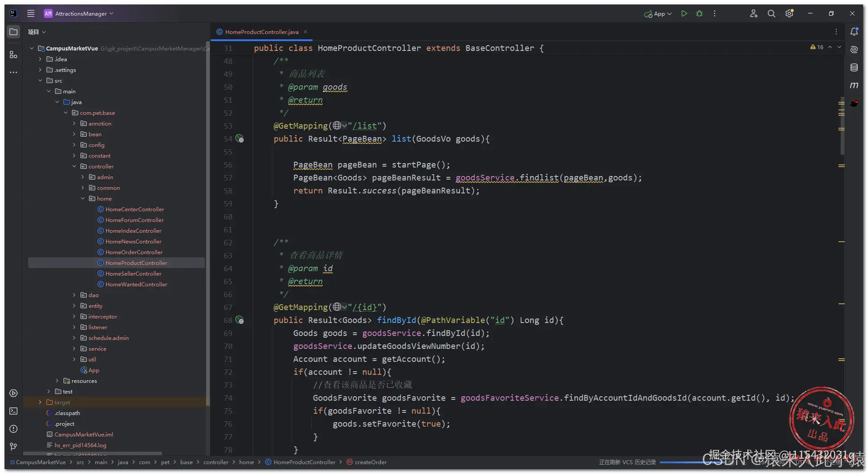The height and width of the screenshot is (474, 868).
Task: Open the Problems tool window
Action: 13,429
